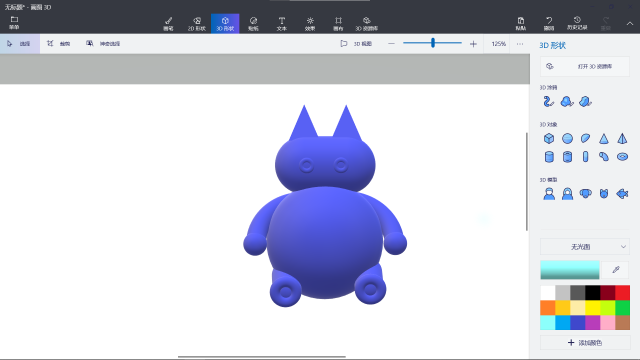
Task: Insert the cat 3D model
Action: tap(604, 193)
